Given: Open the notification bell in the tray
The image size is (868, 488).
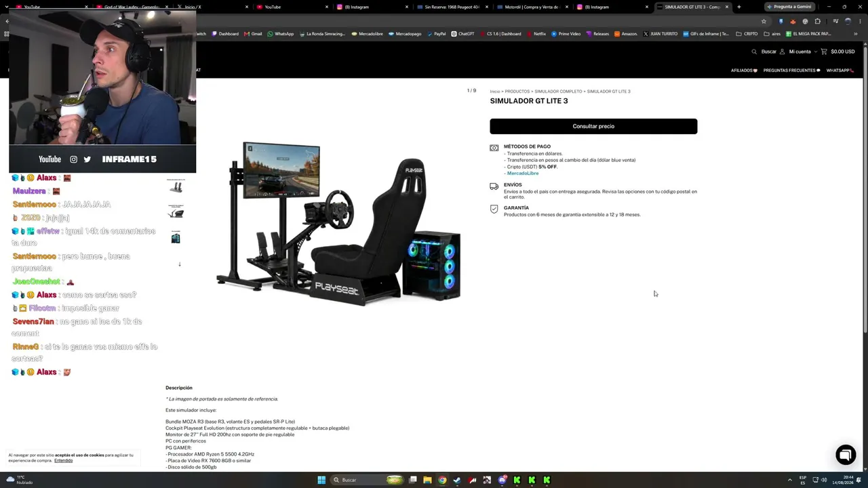Looking at the screenshot, I should tap(859, 480).
